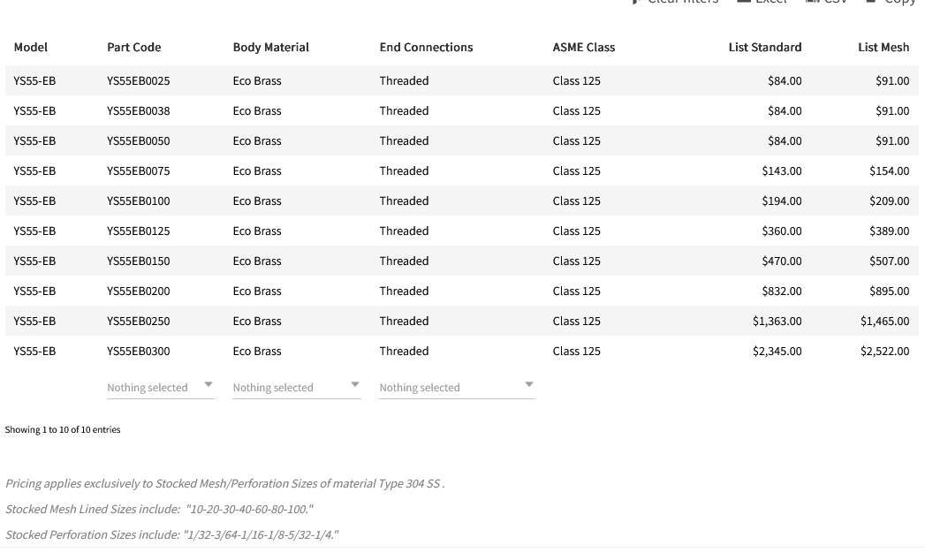Sort table by Model column header

tap(31, 48)
